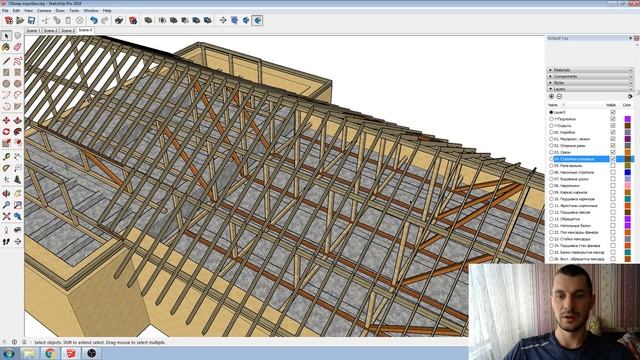Image resolution: width=640 pixels, height=360 pixels.
Task: Edit color swatch of layer 10
Action: (627, 199)
